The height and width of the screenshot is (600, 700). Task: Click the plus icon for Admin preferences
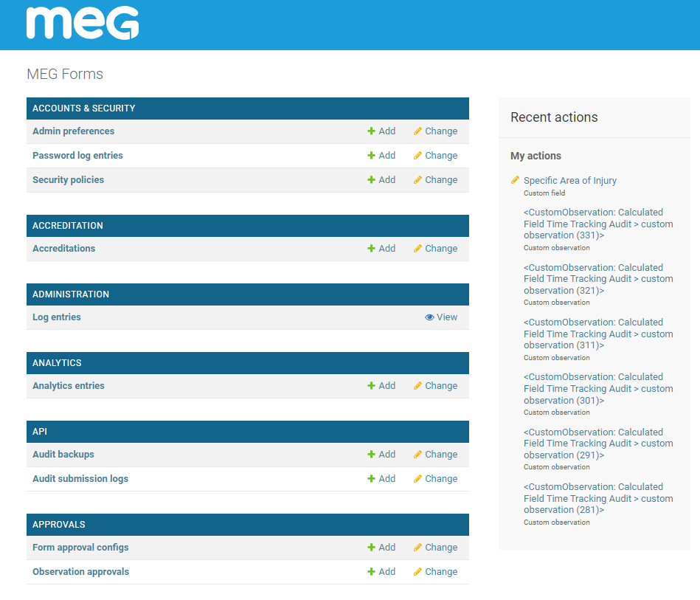pyautogui.click(x=372, y=131)
